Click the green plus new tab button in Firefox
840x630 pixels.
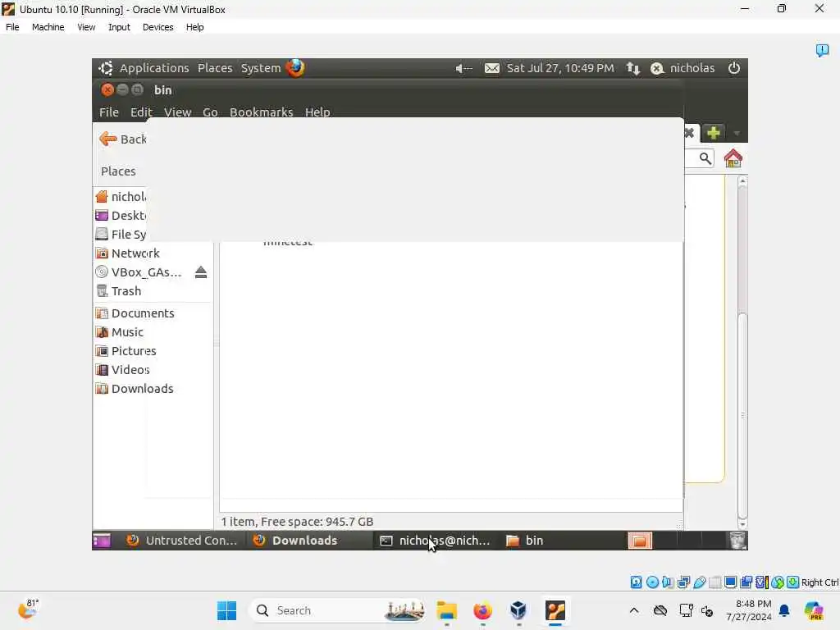[x=713, y=133]
